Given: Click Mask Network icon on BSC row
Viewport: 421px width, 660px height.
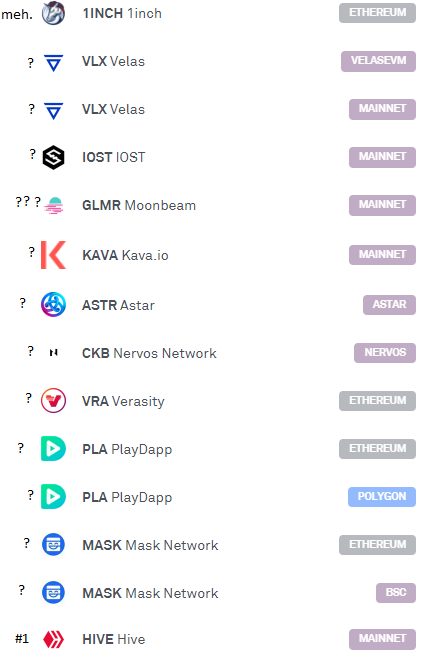Looking at the screenshot, I should [53, 592].
